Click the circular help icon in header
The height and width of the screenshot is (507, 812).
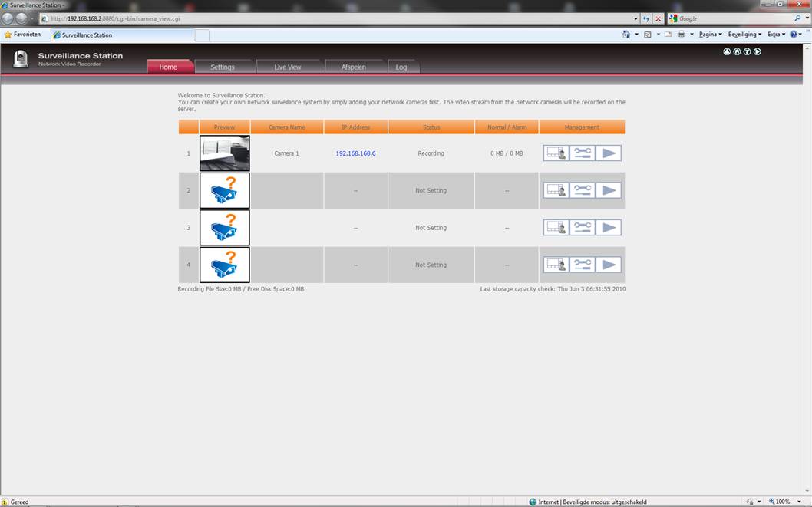(x=747, y=51)
